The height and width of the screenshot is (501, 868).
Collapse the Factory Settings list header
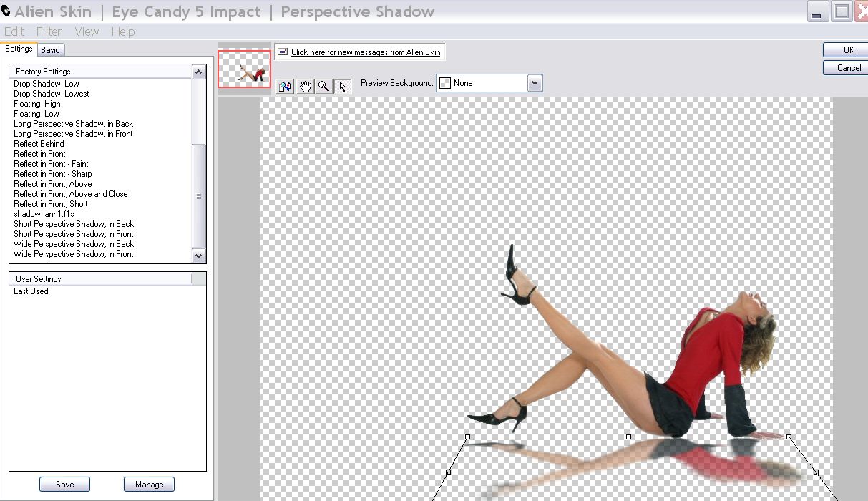198,72
